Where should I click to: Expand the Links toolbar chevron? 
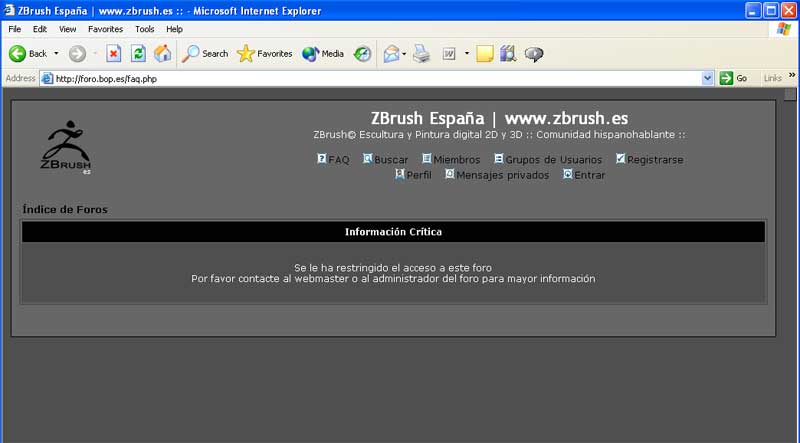click(x=792, y=76)
